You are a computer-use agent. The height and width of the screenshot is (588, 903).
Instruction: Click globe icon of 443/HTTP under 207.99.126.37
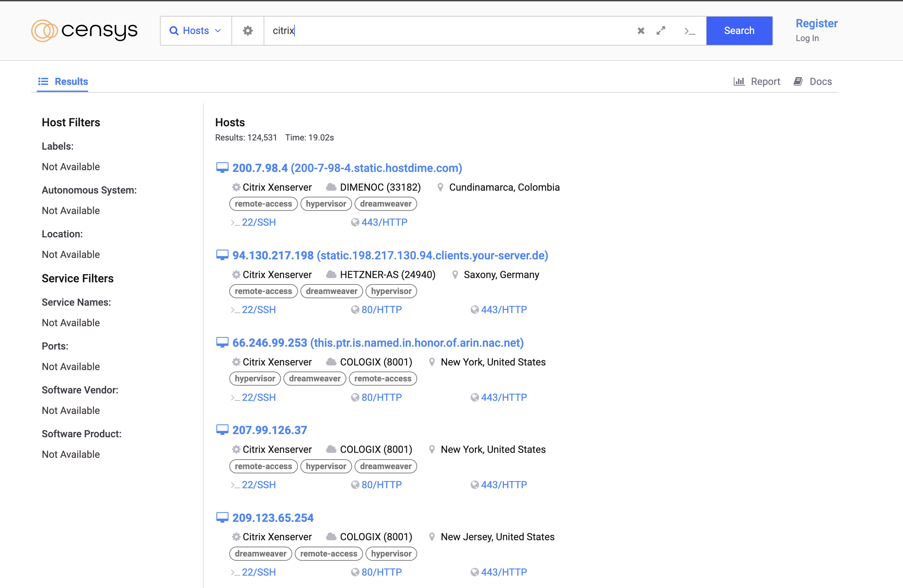[474, 485]
